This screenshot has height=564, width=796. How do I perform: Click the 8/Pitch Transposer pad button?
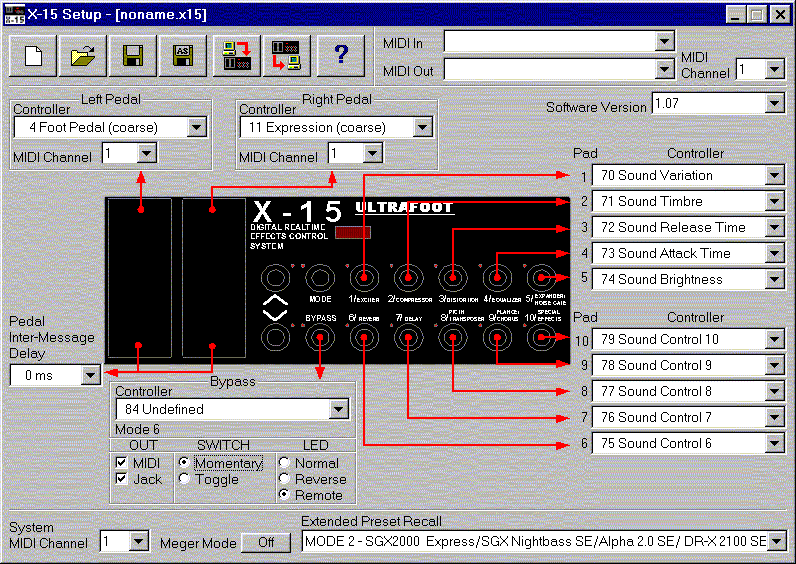coord(453,338)
